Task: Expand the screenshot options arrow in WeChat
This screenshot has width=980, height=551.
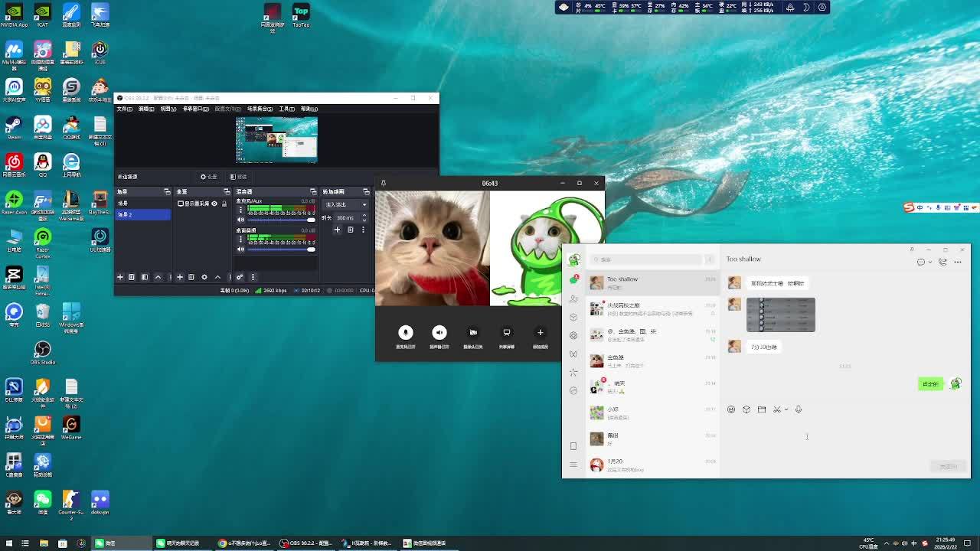Action: (x=786, y=409)
